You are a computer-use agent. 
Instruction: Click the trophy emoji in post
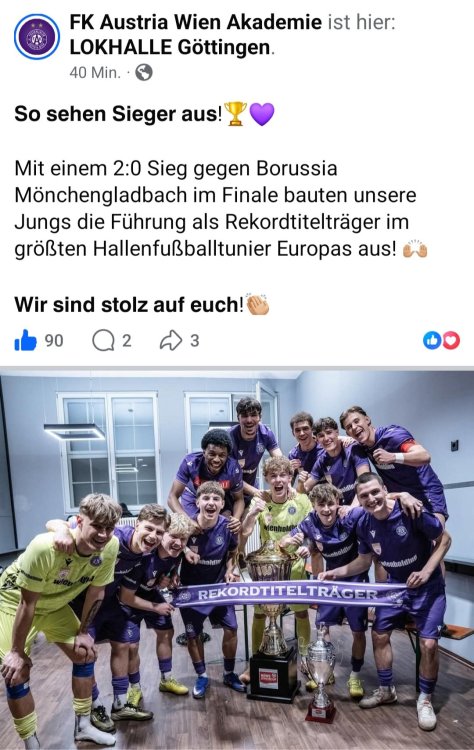pyautogui.click(x=235, y=114)
